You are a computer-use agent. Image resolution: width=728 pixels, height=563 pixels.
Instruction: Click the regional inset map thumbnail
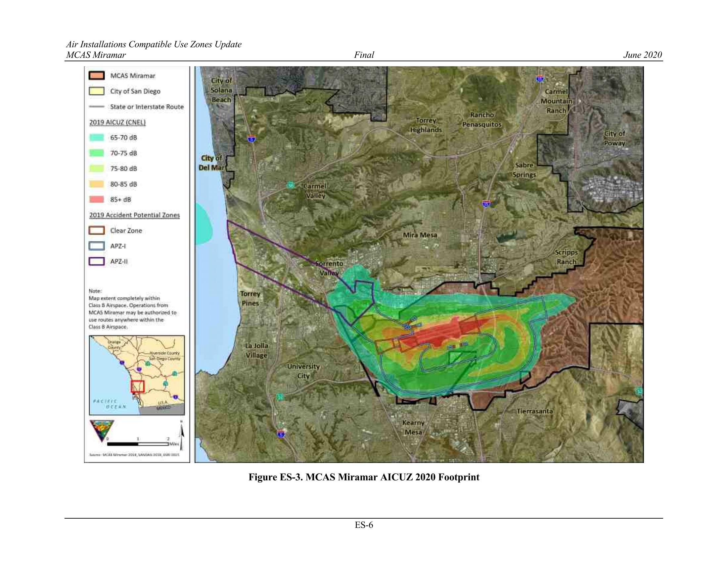(137, 375)
